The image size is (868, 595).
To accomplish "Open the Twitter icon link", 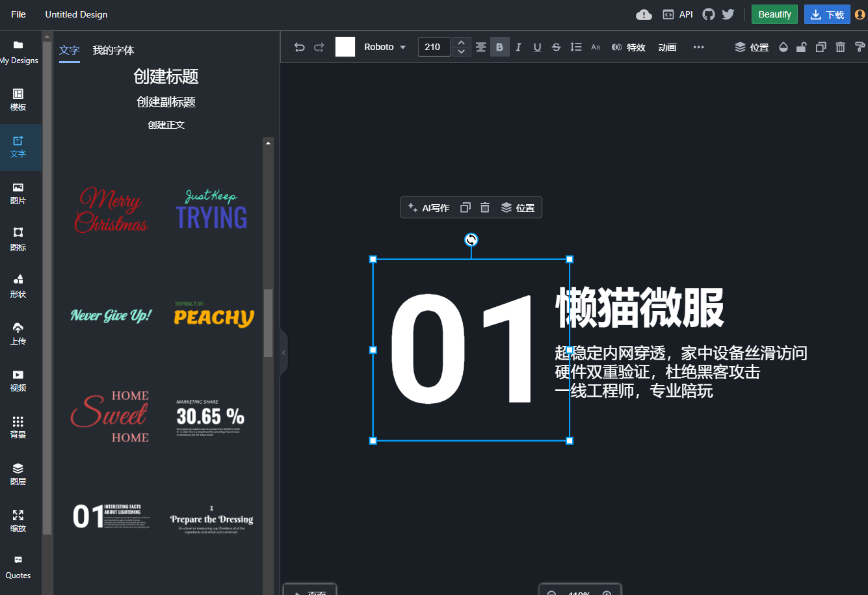I will (728, 14).
